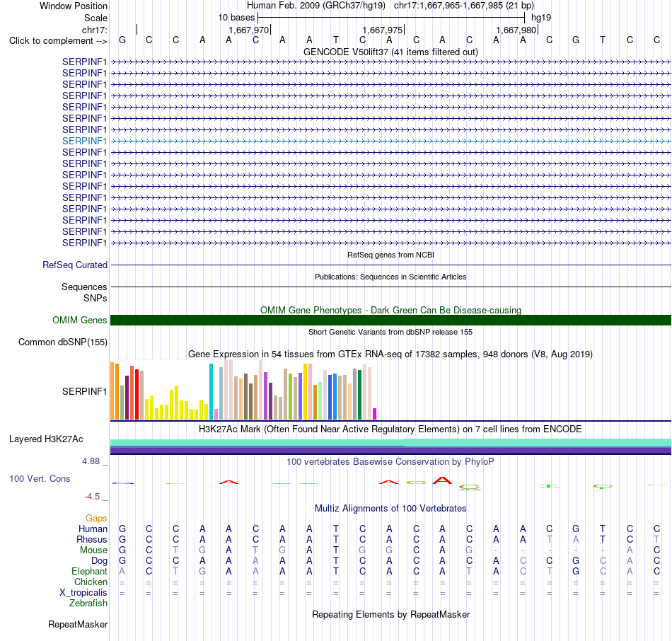
Task: Click the 'RefSeq genes from NCBI' title
Action: click(390, 255)
